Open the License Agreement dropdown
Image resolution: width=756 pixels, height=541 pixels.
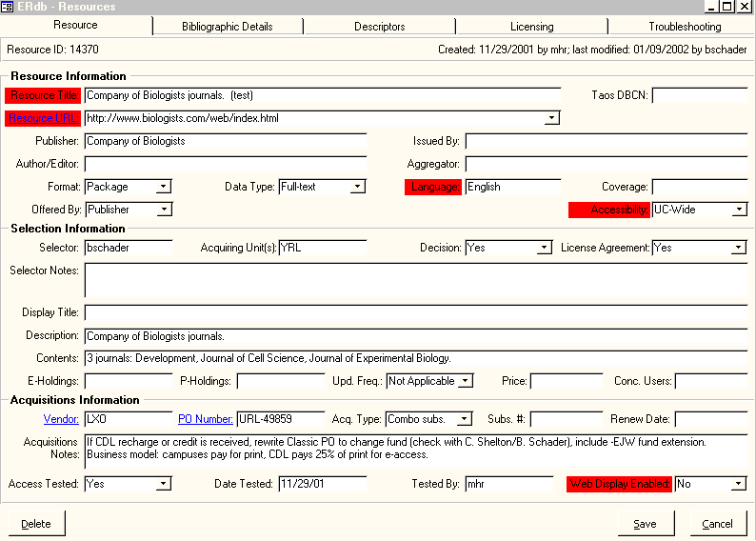tap(738, 248)
